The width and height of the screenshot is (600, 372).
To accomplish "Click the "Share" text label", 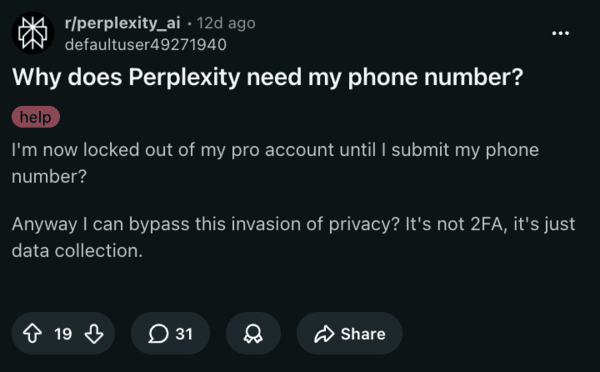I will (363, 334).
